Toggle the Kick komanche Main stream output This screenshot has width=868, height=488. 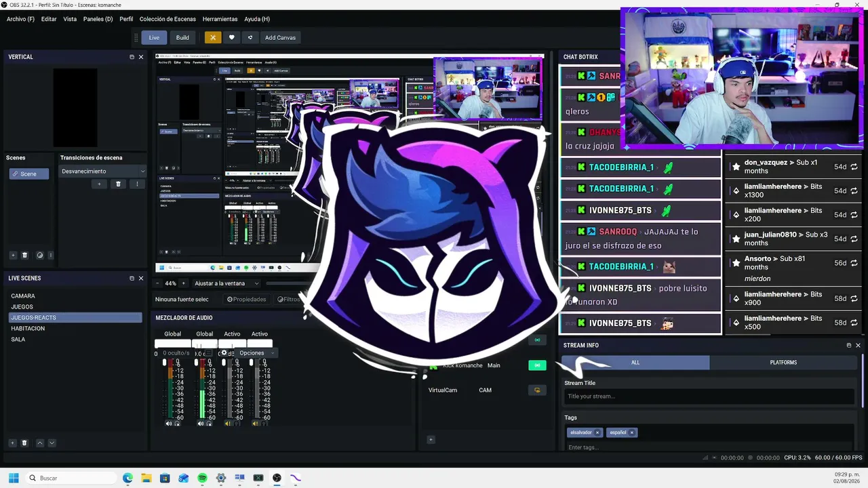(x=537, y=365)
